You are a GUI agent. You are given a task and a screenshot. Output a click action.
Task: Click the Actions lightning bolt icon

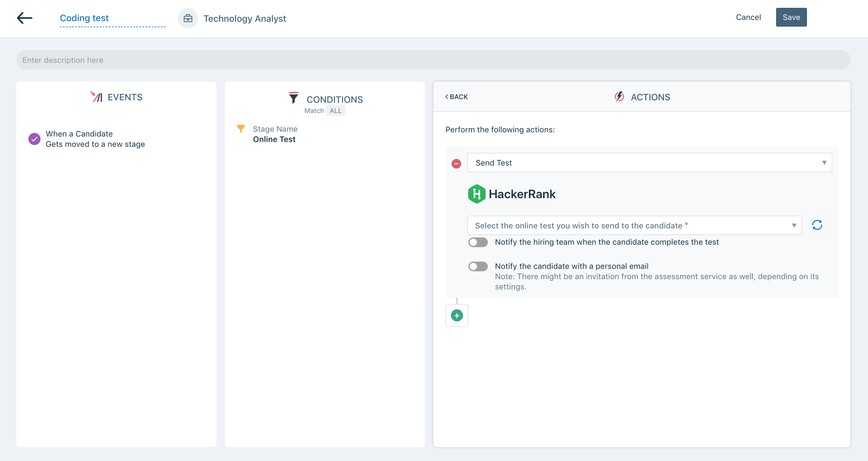click(x=619, y=97)
